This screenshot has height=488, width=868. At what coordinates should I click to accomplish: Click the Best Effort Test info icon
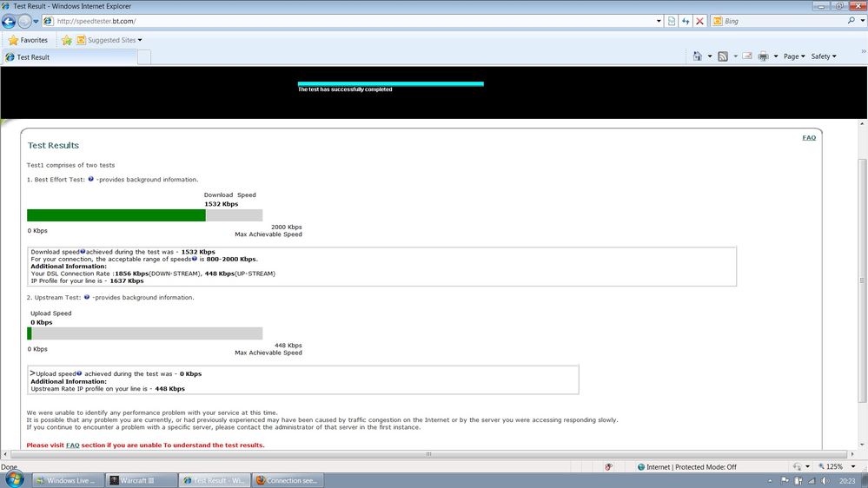[x=90, y=179]
